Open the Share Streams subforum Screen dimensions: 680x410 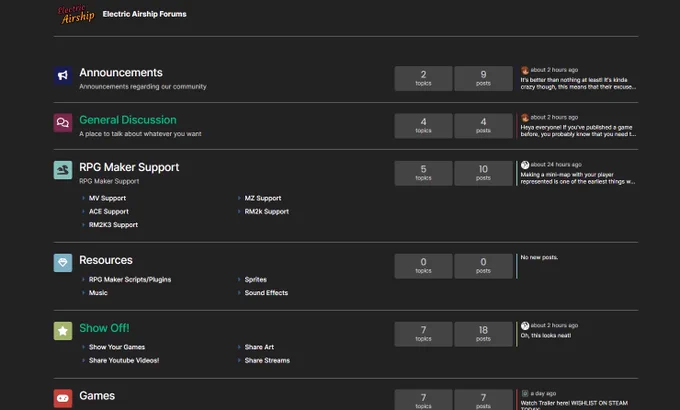pyautogui.click(x=267, y=361)
